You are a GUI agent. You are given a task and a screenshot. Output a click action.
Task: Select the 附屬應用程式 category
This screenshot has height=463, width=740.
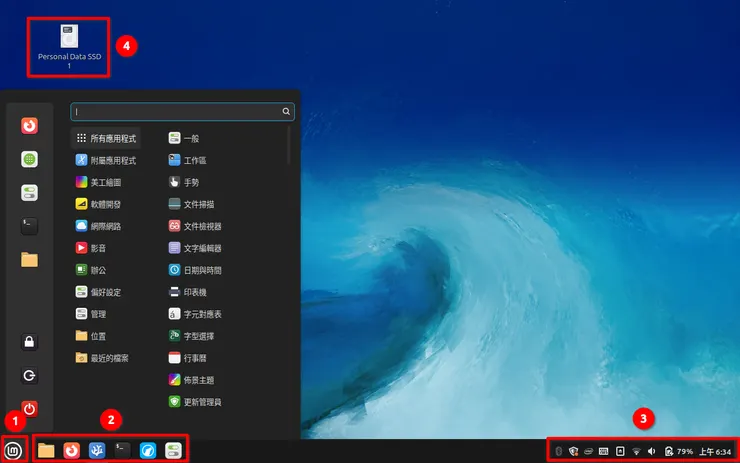(x=106, y=160)
